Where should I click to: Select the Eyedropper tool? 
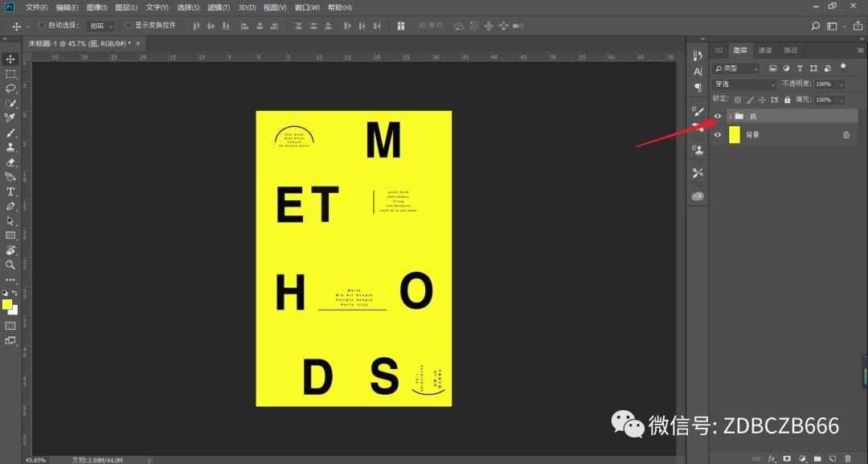(10, 118)
